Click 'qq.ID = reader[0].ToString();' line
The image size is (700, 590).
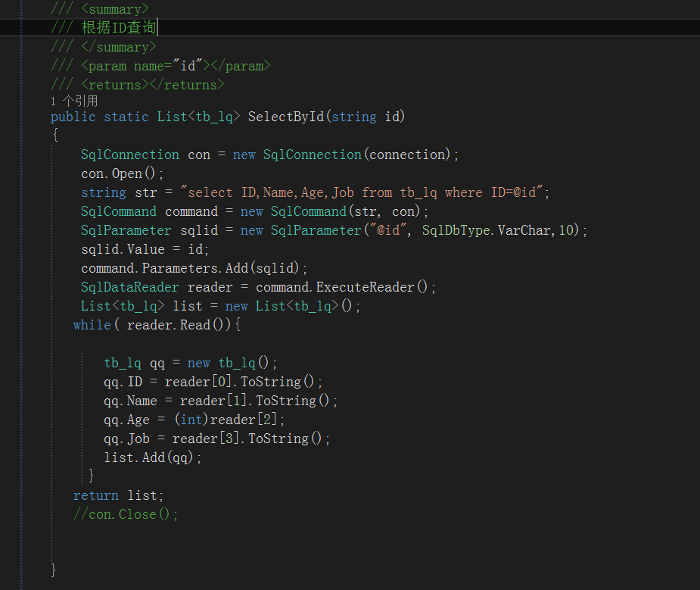click(213, 382)
